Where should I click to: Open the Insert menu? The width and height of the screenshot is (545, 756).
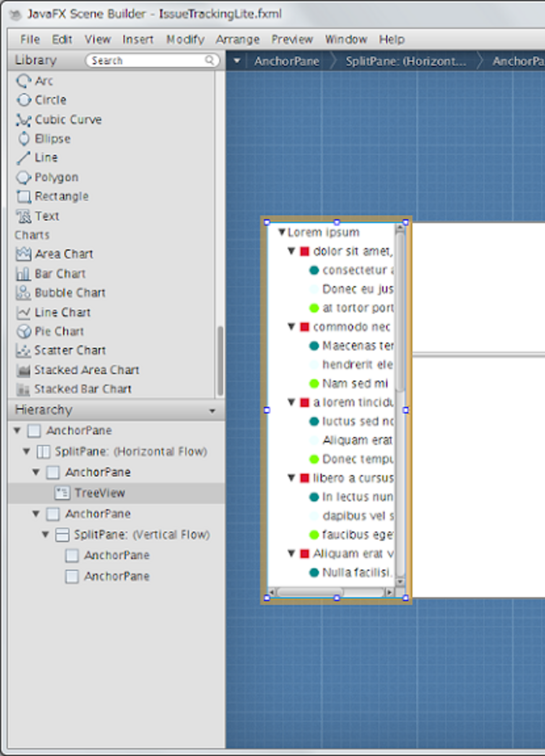pos(138,39)
